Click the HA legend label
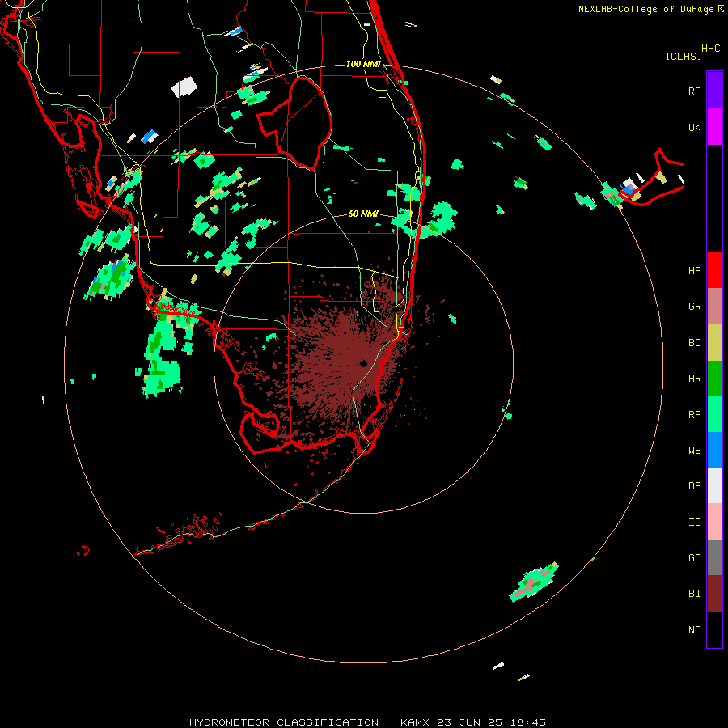This screenshot has height=728, width=728. (x=694, y=271)
